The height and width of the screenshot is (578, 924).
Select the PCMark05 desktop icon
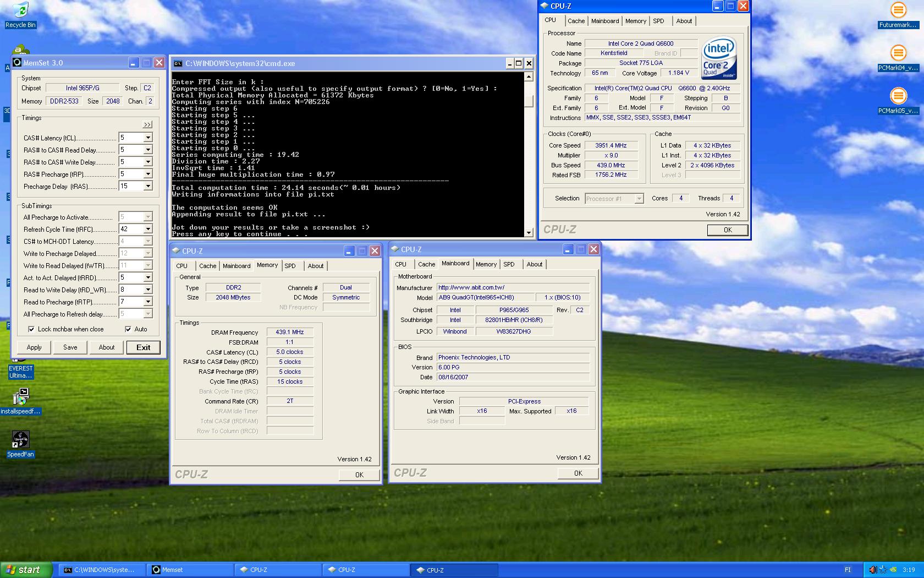tap(898, 100)
